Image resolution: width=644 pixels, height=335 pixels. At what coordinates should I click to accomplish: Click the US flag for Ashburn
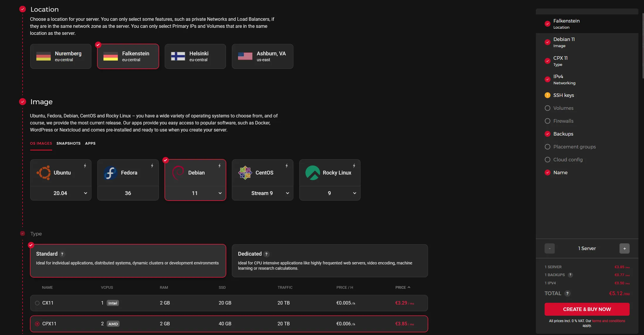click(245, 56)
